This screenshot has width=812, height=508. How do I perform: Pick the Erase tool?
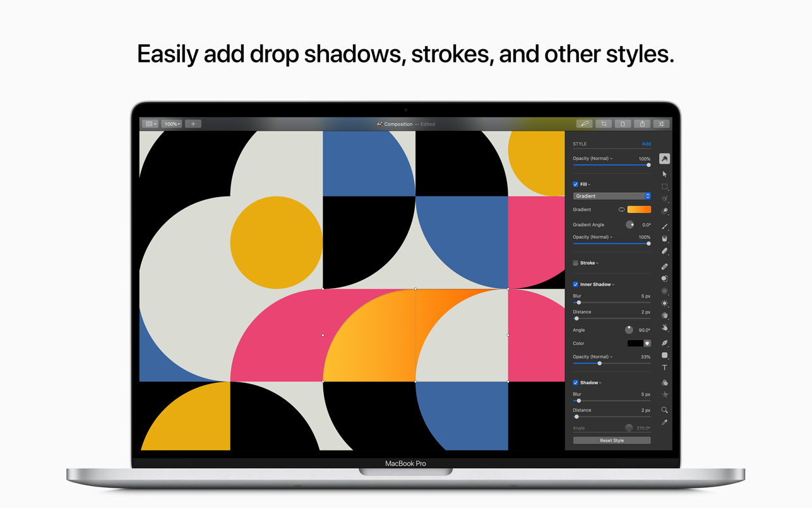click(x=664, y=251)
